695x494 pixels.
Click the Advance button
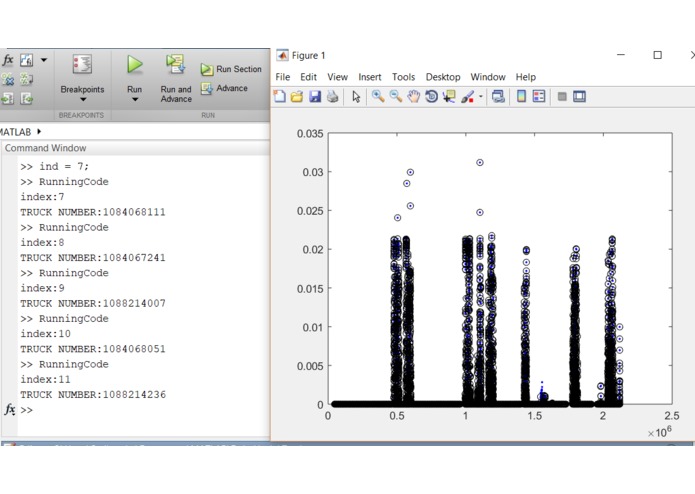click(x=224, y=88)
